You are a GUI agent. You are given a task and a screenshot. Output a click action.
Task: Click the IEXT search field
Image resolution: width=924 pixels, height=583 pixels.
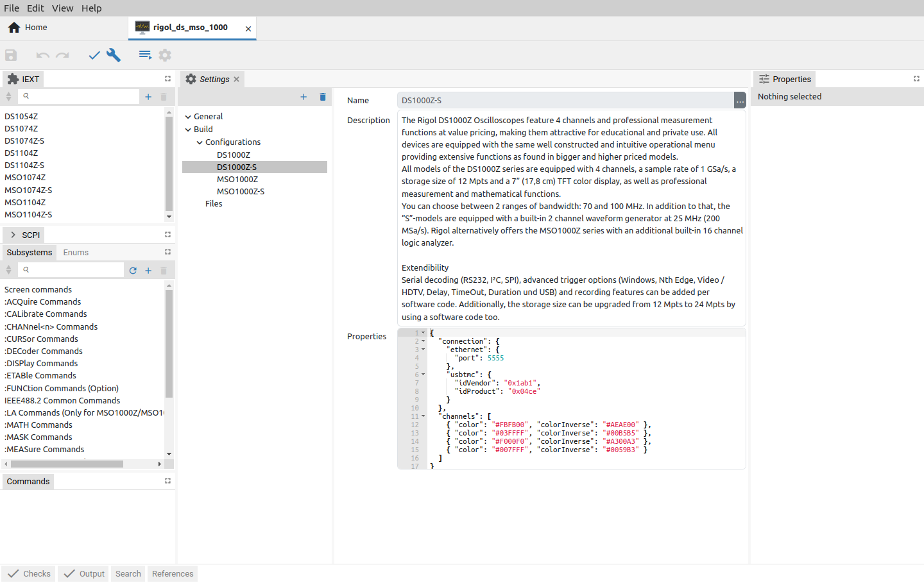(78, 96)
